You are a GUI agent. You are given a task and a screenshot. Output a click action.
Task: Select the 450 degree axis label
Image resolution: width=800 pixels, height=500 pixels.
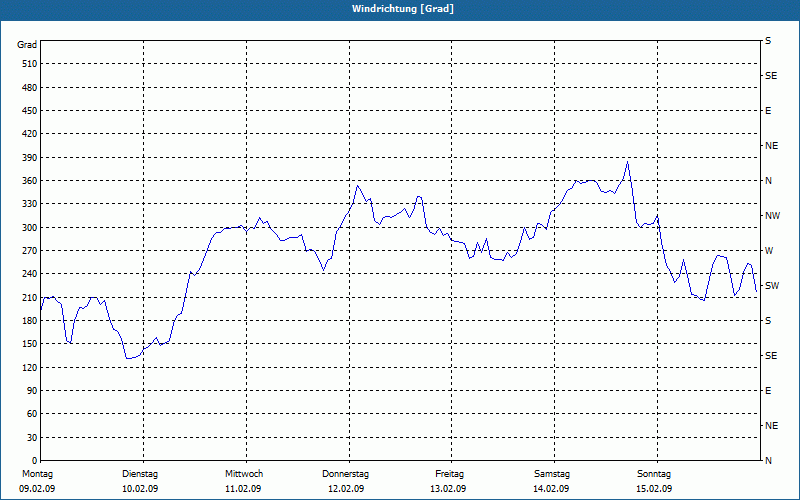tap(30, 111)
